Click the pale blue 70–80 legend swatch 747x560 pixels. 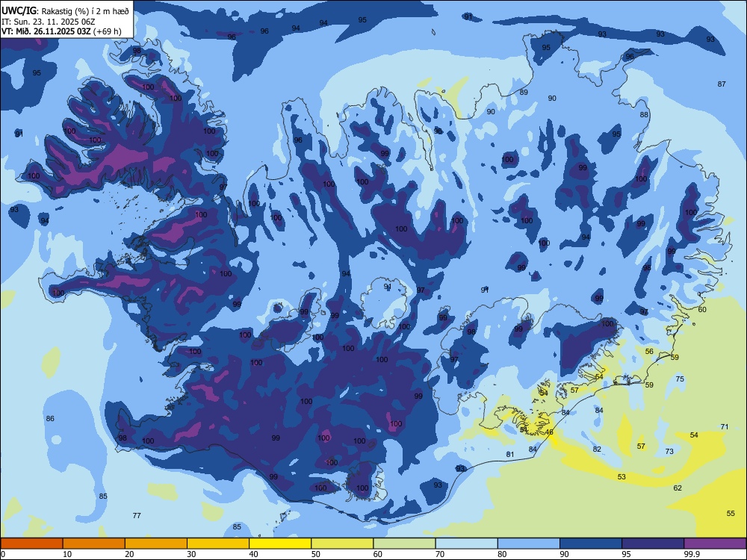[x=466, y=544]
